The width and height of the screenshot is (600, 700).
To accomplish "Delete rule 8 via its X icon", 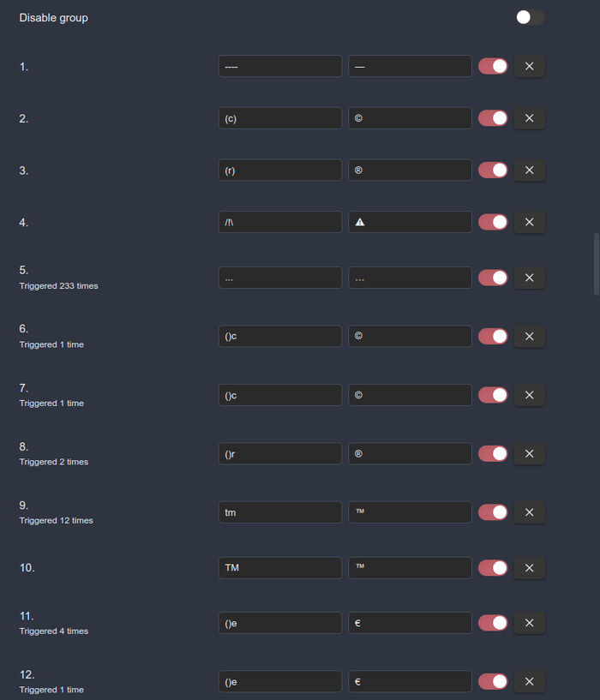I will click(529, 453).
